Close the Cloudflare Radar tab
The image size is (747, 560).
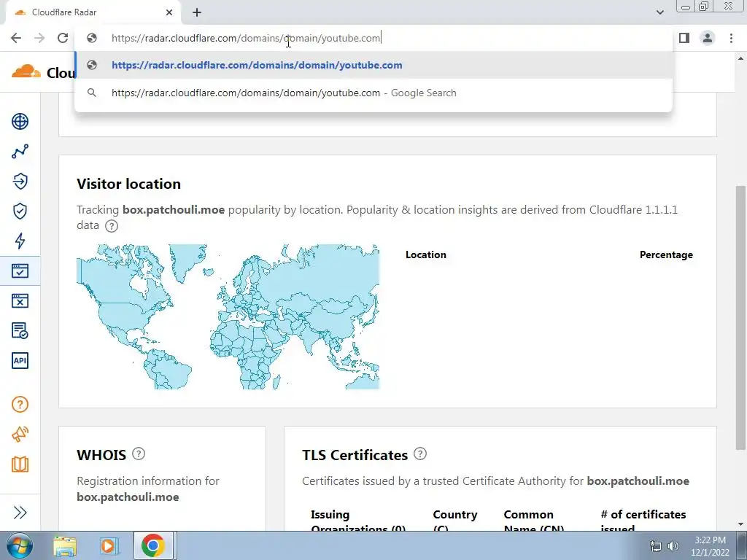pos(169,12)
